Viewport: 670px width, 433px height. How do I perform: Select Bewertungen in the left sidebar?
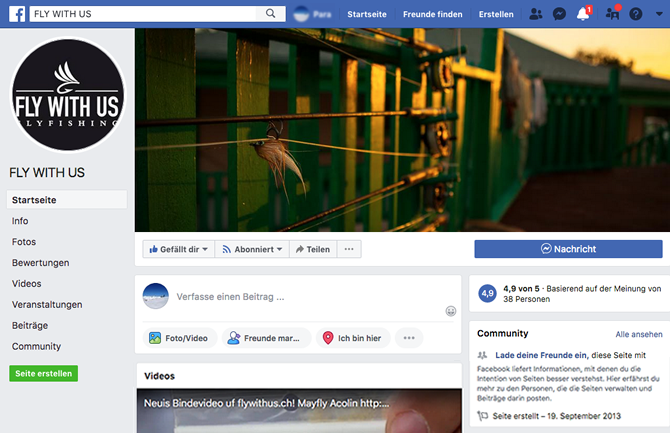coord(41,263)
